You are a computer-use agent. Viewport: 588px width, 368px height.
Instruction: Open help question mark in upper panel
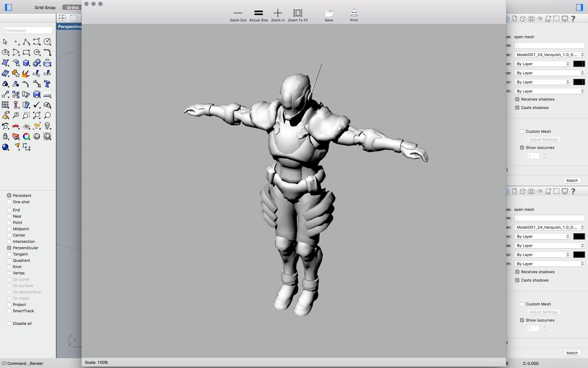(573, 19)
